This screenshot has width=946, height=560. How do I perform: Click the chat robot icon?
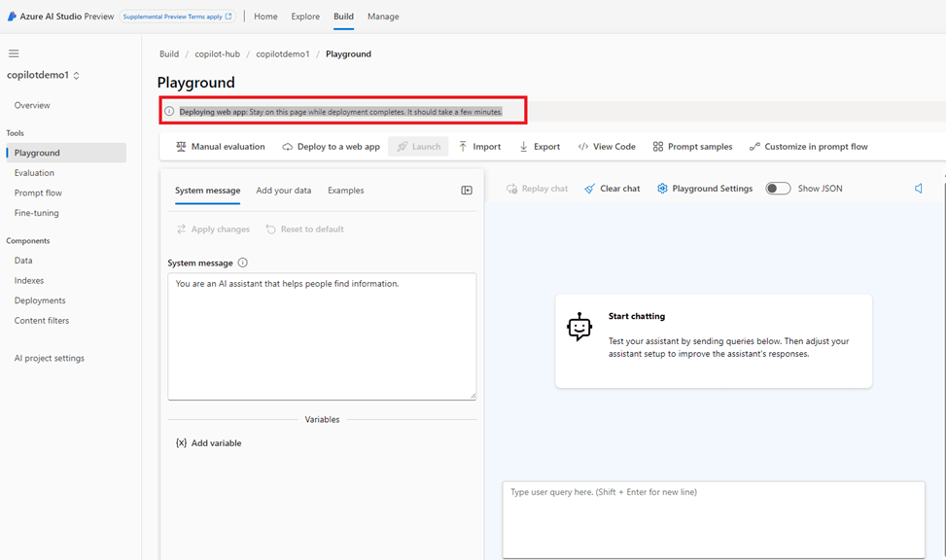pos(579,327)
